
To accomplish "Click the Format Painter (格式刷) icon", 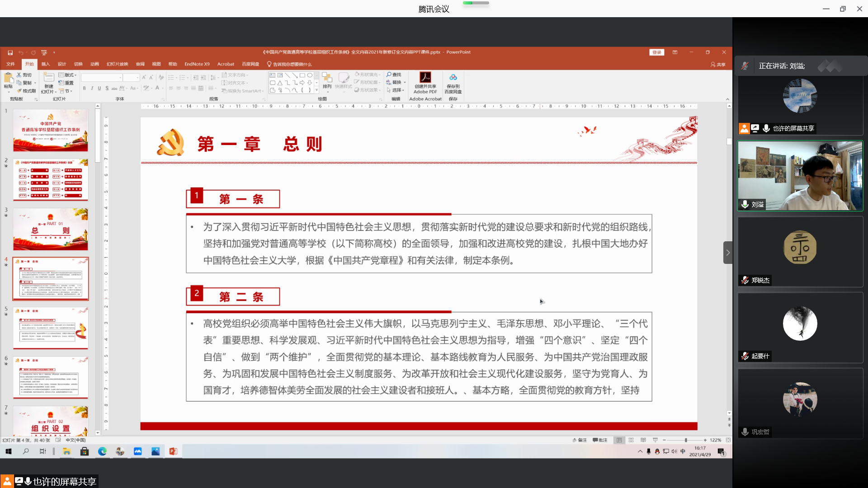I will point(20,91).
